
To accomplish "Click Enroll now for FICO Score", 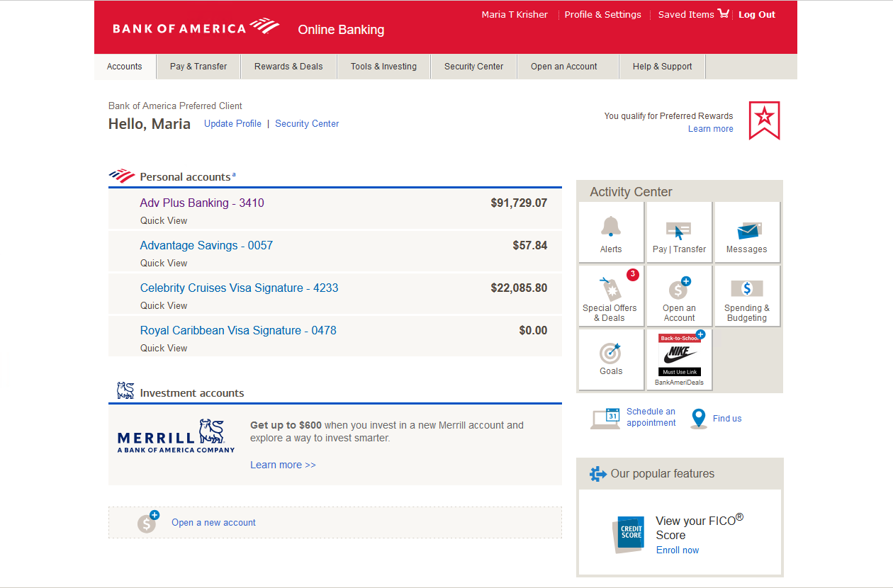I will point(678,550).
